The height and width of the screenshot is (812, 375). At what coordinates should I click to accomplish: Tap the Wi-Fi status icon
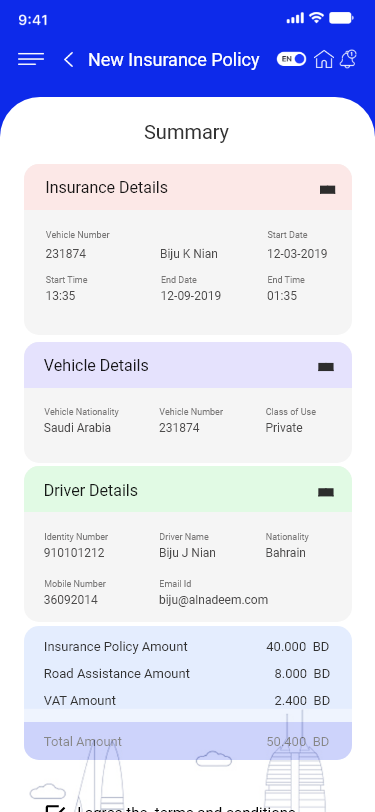[316, 18]
